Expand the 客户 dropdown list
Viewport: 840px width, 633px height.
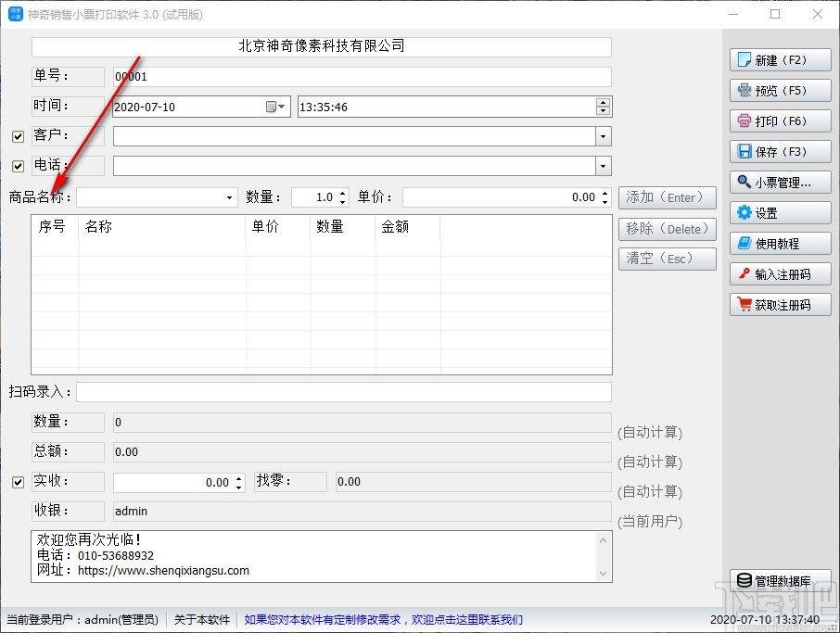(604, 136)
